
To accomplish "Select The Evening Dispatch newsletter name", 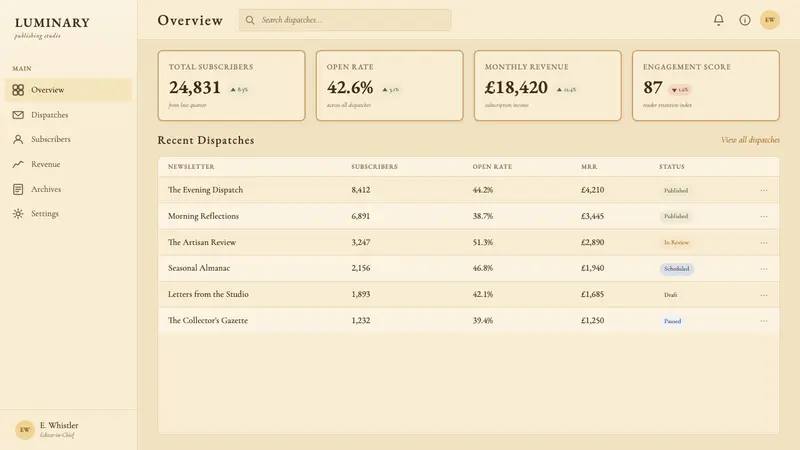I will 206,190.
